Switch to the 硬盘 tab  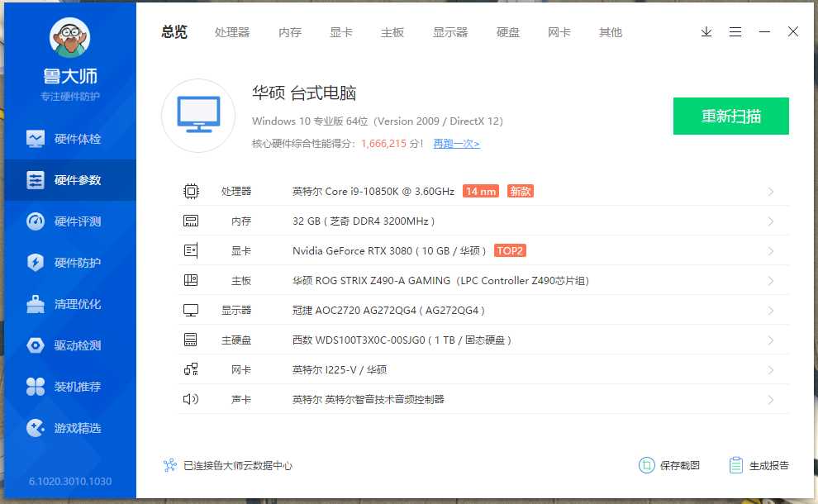point(508,32)
